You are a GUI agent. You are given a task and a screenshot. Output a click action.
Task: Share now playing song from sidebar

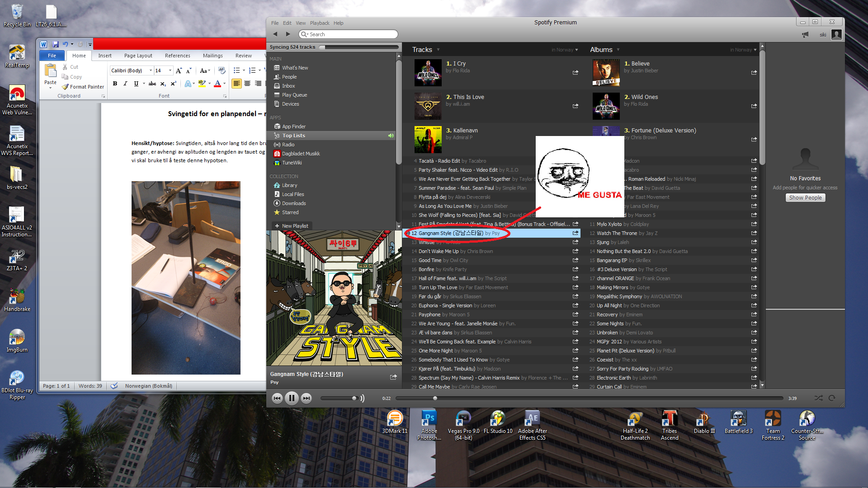point(393,377)
